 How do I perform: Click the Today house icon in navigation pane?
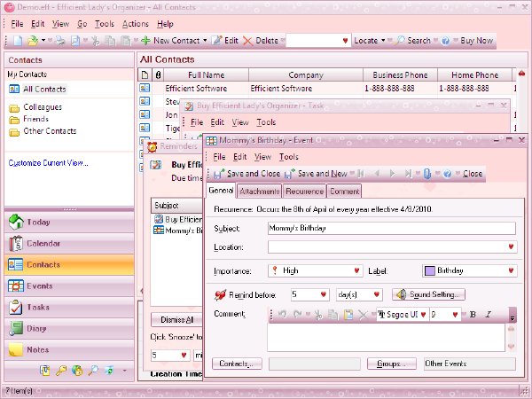point(16,222)
